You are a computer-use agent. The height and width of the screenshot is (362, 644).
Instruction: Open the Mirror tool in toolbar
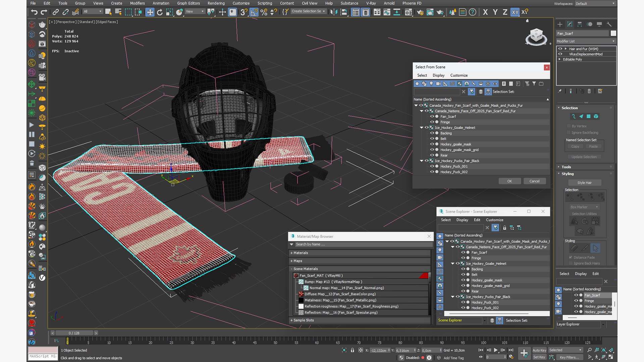pos(334,12)
